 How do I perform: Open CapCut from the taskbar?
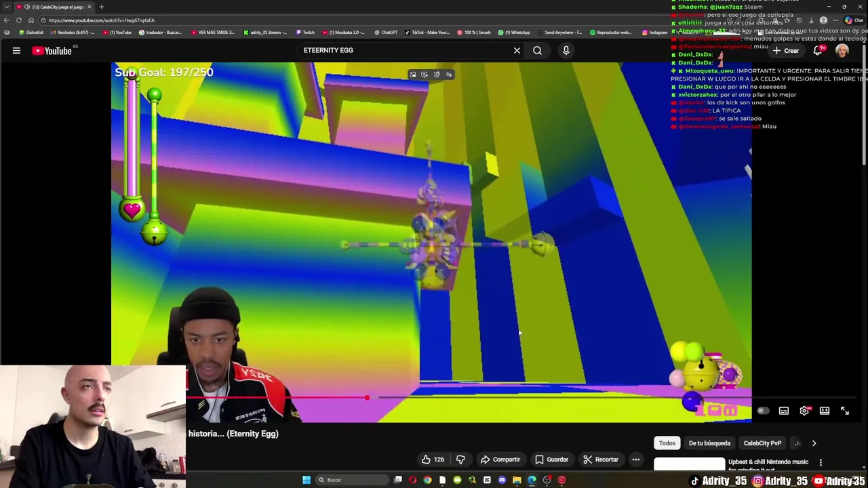[487, 480]
